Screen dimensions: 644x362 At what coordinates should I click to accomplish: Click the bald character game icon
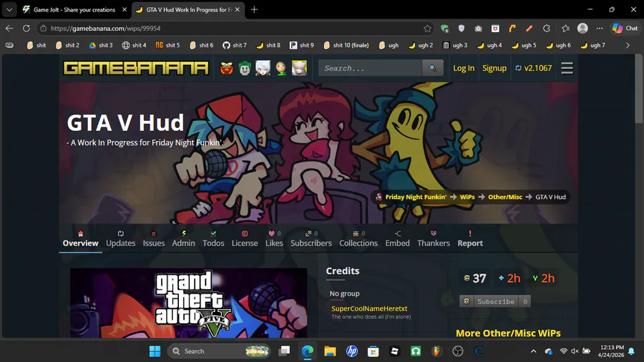[281, 68]
